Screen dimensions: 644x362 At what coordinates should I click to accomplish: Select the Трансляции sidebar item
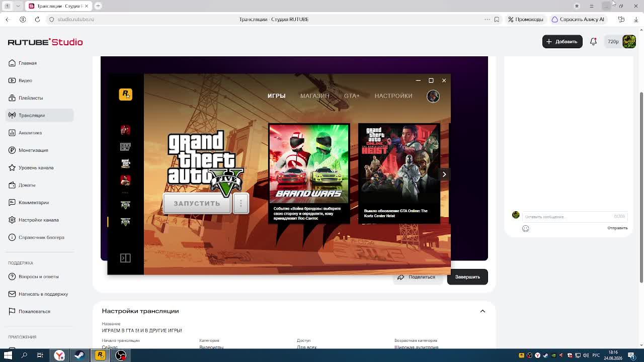(39, 115)
